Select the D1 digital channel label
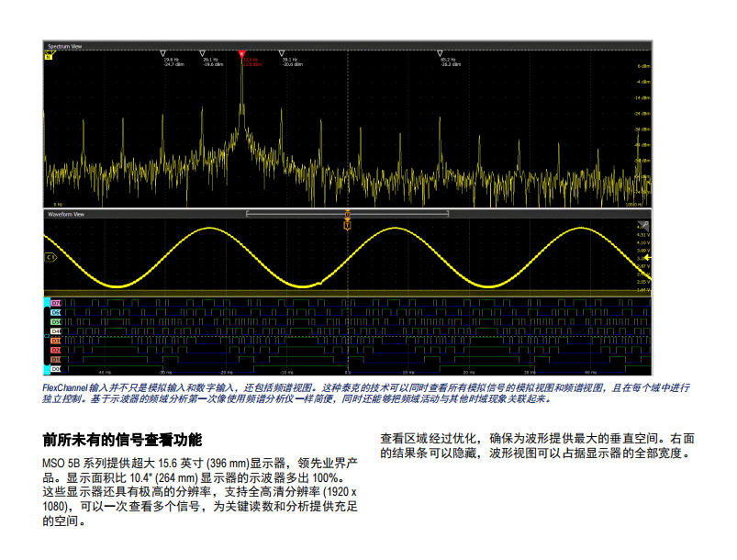Screen dimensions: 737x560 click(56, 360)
